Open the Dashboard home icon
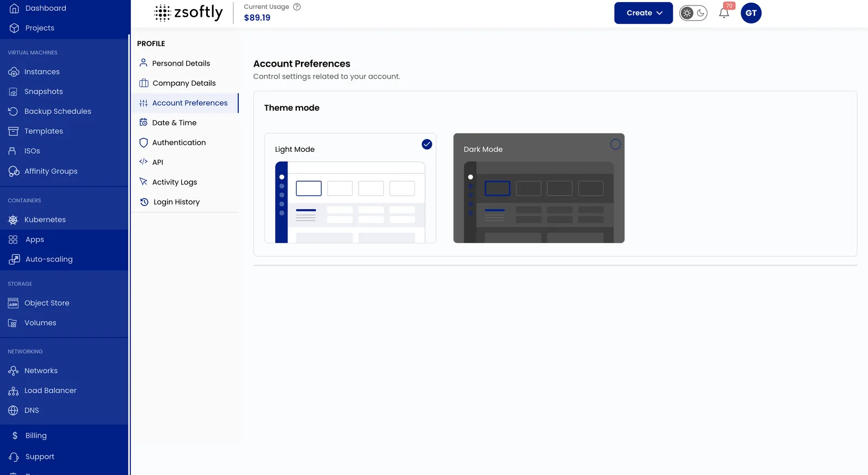Image resolution: width=868 pixels, height=475 pixels. (14, 8)
